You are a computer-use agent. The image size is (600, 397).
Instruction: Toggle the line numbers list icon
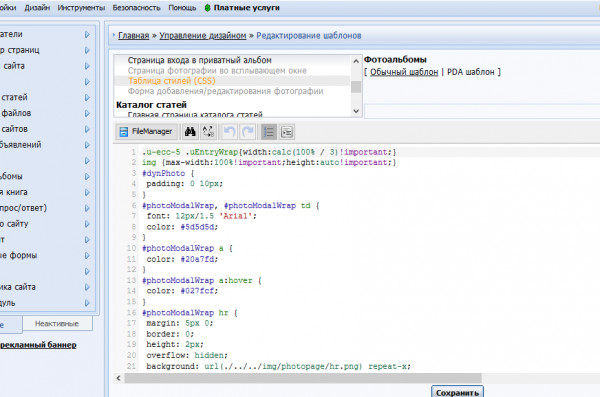269,132
